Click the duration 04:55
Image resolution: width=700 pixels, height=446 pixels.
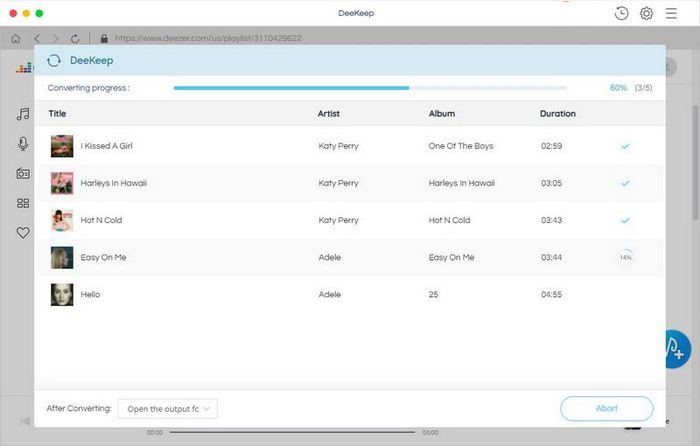(x=551, y=295)
